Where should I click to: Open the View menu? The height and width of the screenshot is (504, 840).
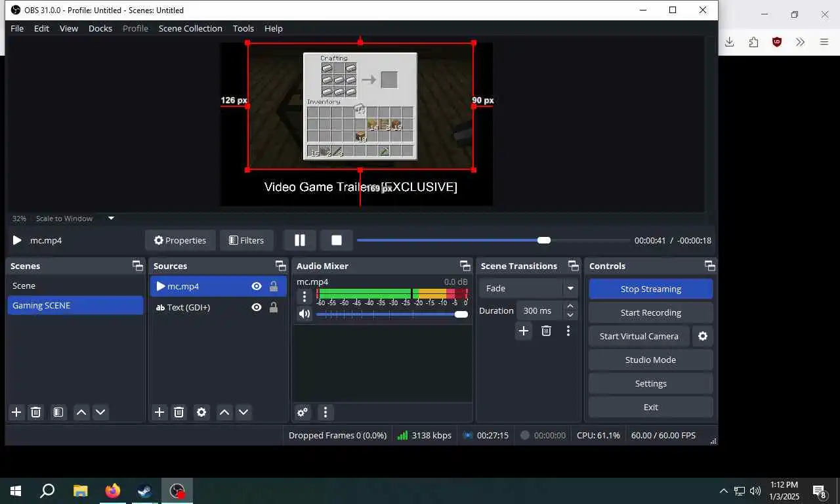click(x=69, y=28)
